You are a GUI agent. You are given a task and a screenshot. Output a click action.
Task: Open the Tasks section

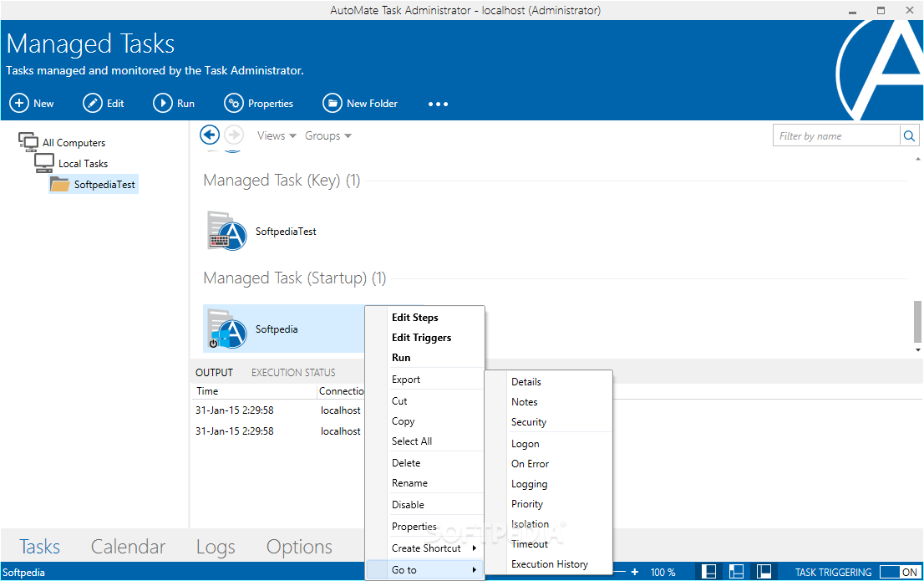coord(39,547)
